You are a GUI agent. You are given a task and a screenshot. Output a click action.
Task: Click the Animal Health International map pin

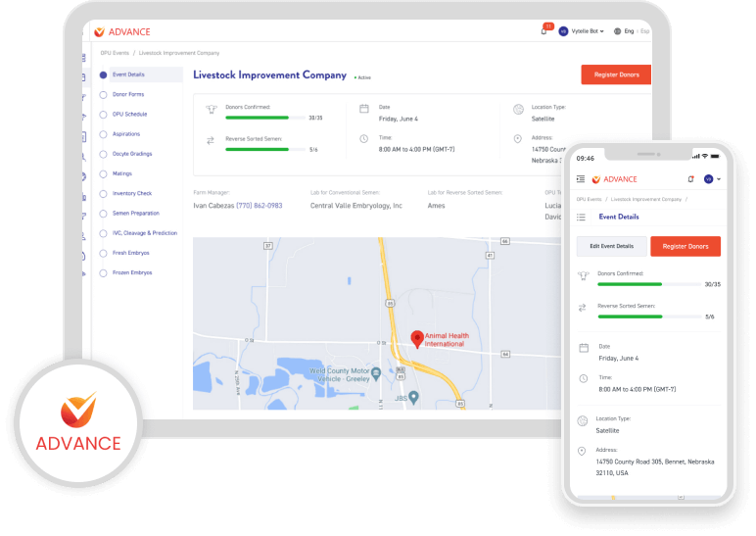tap(417, 339)
